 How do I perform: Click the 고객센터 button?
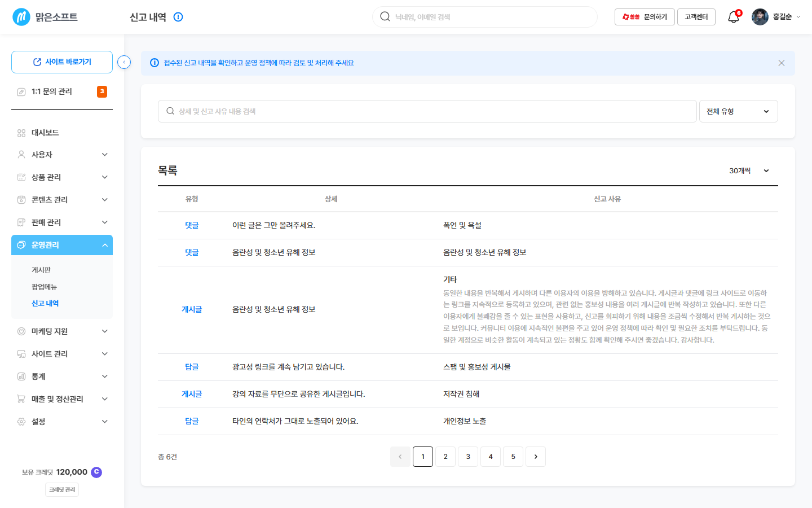[x=696, y=17]
